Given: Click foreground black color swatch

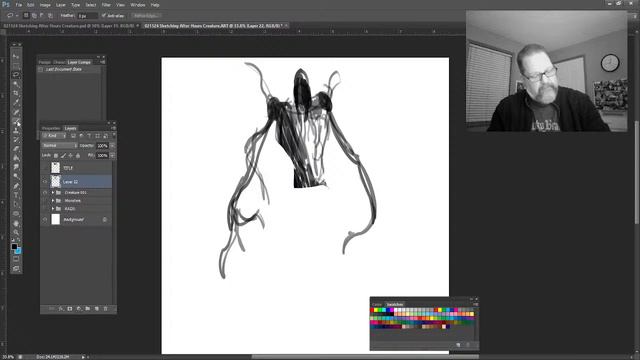Looking at the screenshot, I should 14,247.
